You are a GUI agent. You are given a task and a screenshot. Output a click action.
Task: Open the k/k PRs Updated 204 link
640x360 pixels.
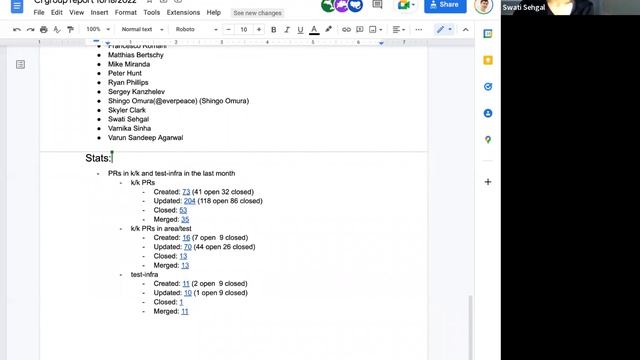coord(189,201)
